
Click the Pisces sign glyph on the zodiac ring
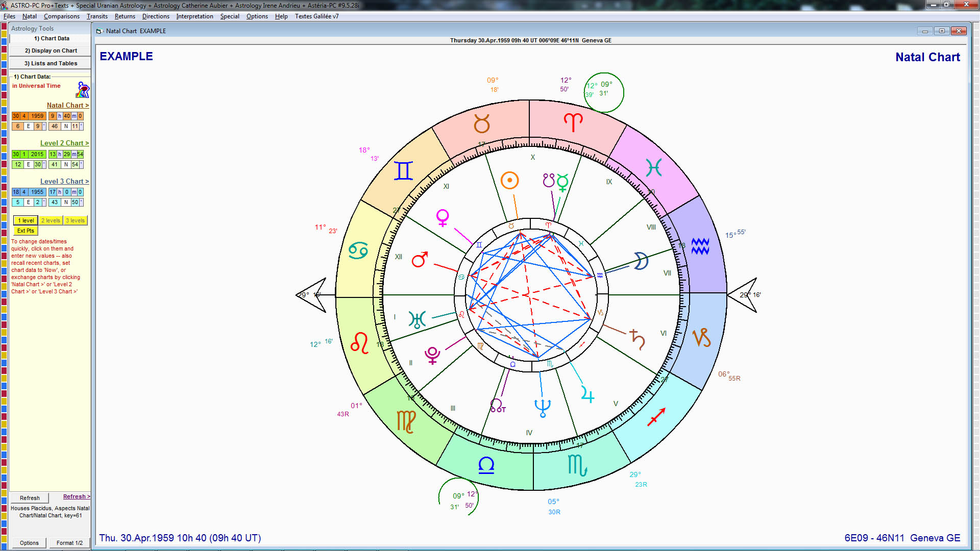(653, 167)
